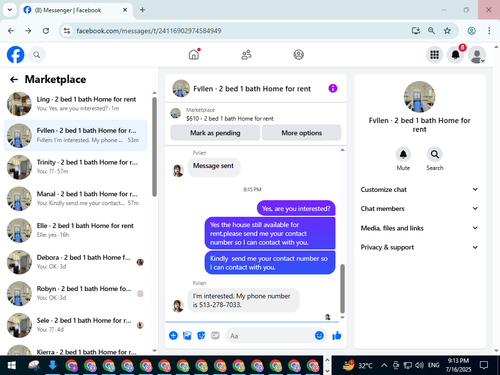Choose a sticker icon in composer
The image size is (500, 375).
(x=201, y=335)
